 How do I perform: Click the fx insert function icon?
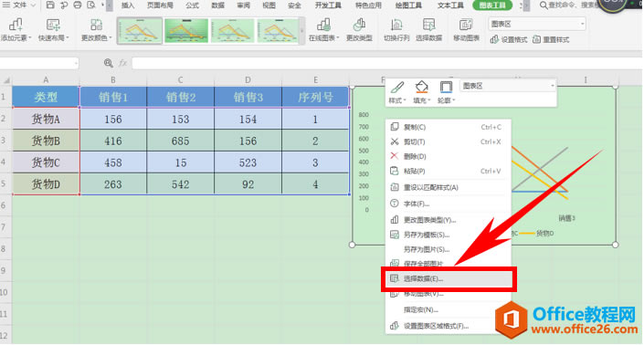click(x=122, y=63)
